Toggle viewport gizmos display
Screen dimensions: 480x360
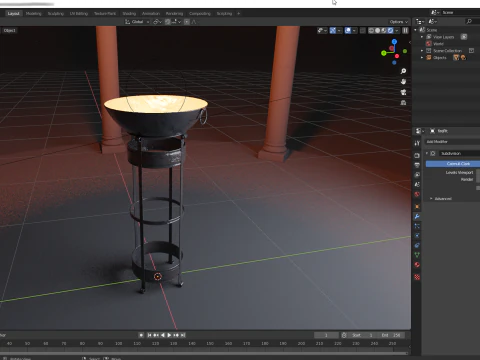[333, 30]
